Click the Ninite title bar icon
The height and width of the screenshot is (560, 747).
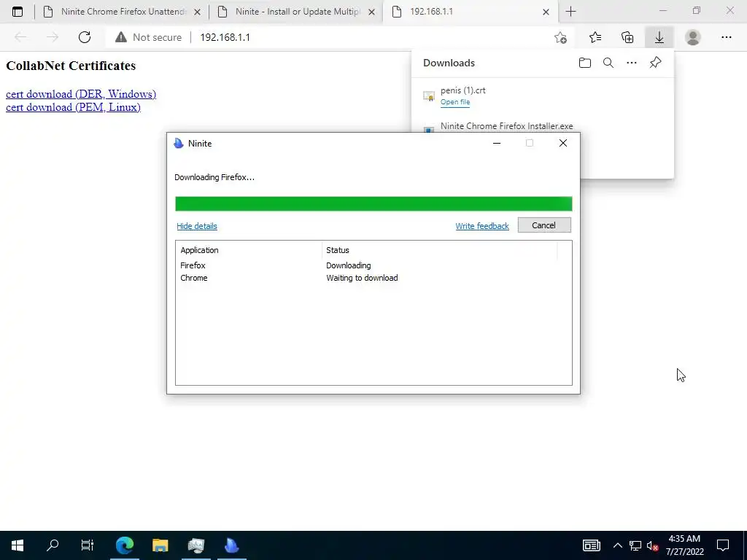pyautogui.click(x=179, y=144)
